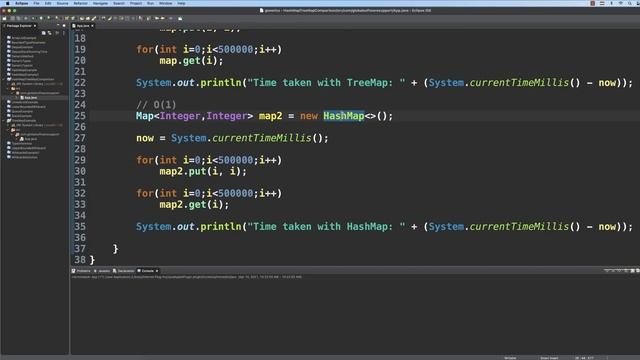This screenshot has width=640, height=360.
Task: Click the Smart Insert status bar entry
Action: tap(549, 358)
